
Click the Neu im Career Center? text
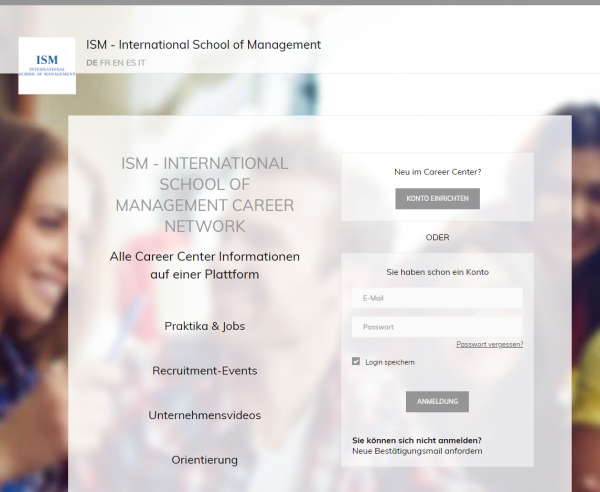[x=437, y=172]
